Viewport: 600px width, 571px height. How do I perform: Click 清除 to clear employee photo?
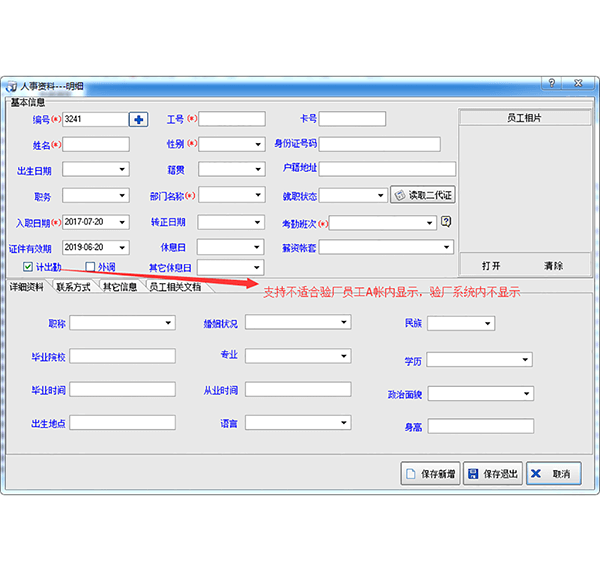pyautogui.click(x=553, y=266)
